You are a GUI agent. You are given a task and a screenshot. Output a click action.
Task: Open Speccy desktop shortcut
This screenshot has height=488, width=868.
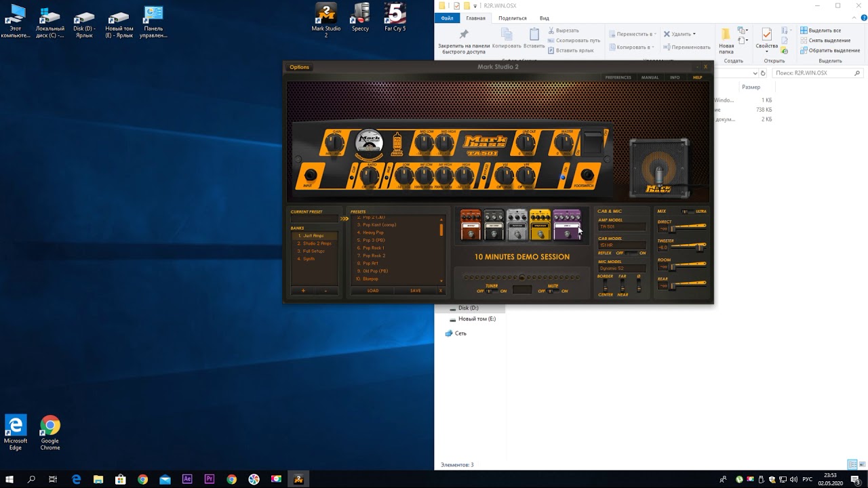coord(360,17)
